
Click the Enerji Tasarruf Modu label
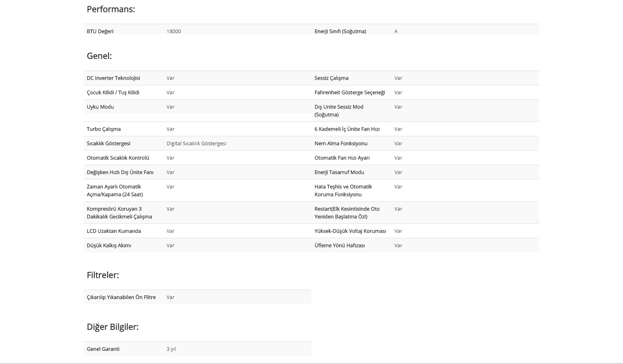click(340, 172)
